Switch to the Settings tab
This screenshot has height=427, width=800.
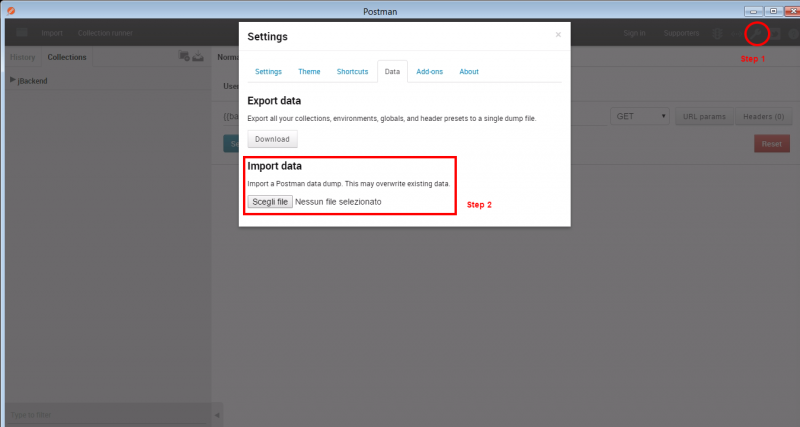268,71
